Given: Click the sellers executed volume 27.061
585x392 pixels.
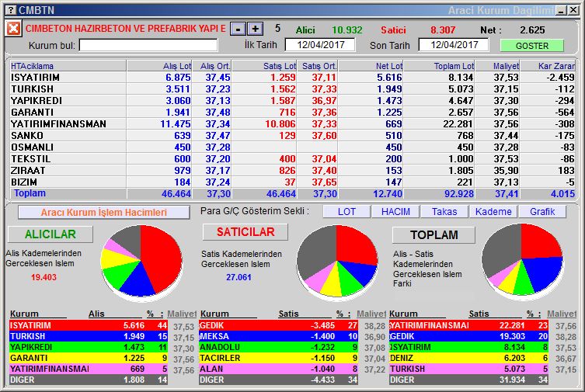Looking at the screenshot, I should click(239, 277).
